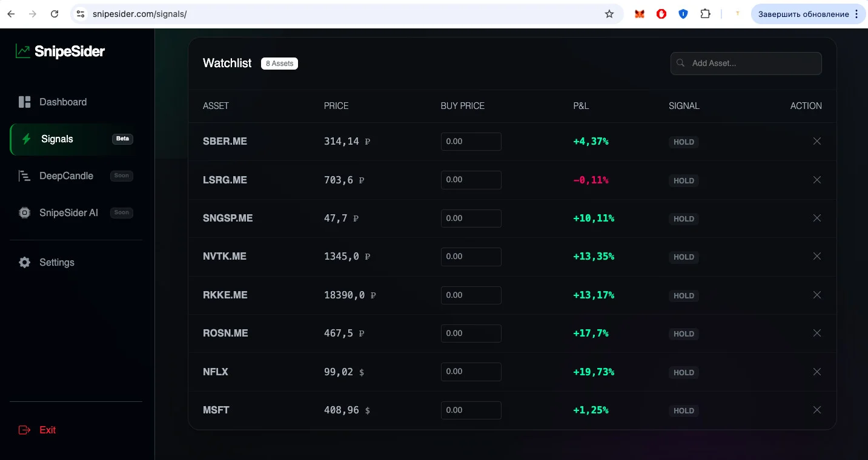868x460 pixels.
Task: Edit the SNGSP.ME buy price field
Action: 471,218
